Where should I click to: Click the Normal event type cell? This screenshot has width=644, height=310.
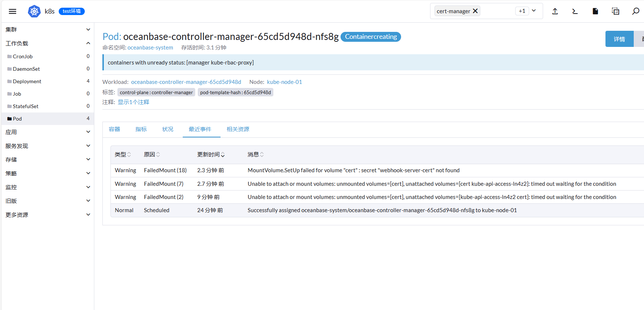124,210
